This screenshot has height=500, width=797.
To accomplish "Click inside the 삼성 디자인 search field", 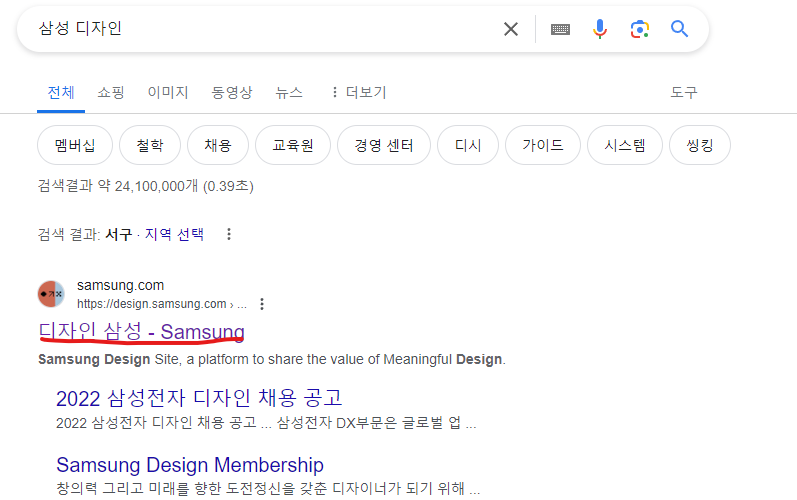I will coord(264,29).
